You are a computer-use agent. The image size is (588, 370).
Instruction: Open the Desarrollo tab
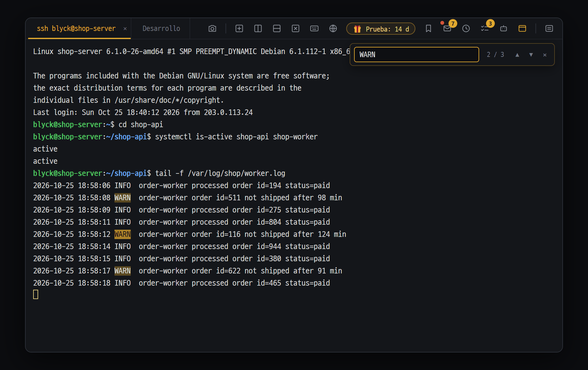point(161,28)
